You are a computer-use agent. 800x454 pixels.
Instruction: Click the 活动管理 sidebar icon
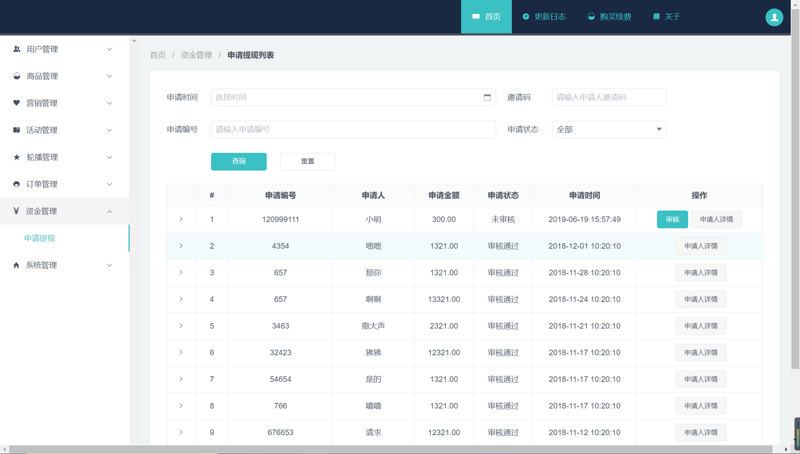pyautogui.click(x=16, y=130)
